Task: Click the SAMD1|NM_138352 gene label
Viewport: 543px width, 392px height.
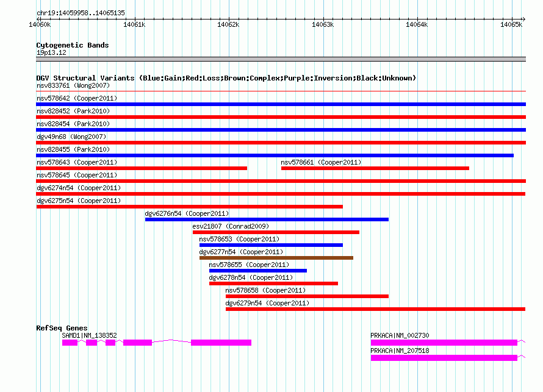Action: coord(89,335)
